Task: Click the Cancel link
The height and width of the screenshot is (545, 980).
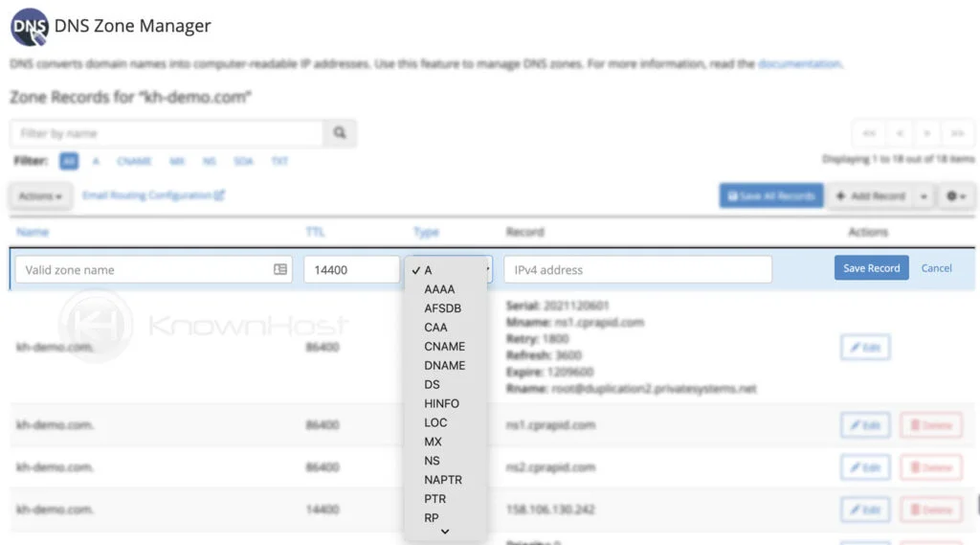Action: [936, 268]
